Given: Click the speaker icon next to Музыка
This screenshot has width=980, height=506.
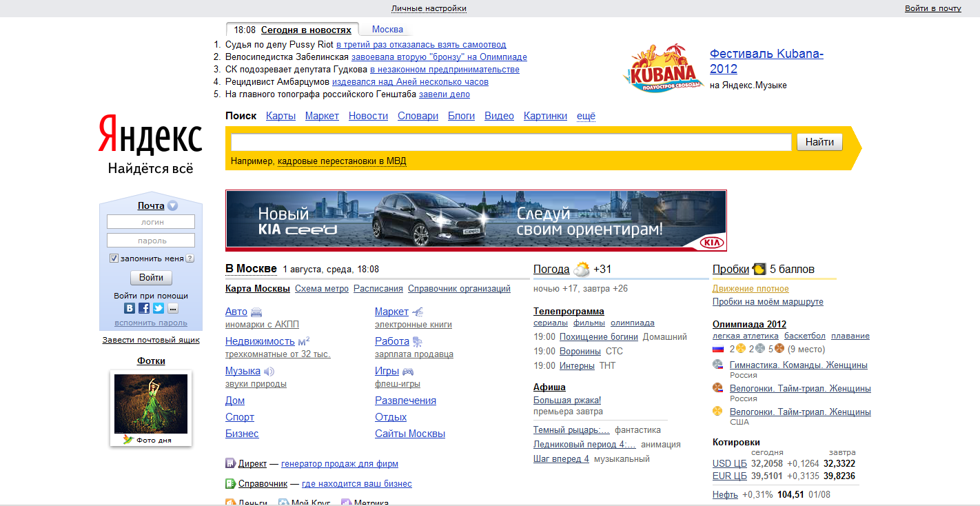Looking at the screenshot, I should [269, 371].
